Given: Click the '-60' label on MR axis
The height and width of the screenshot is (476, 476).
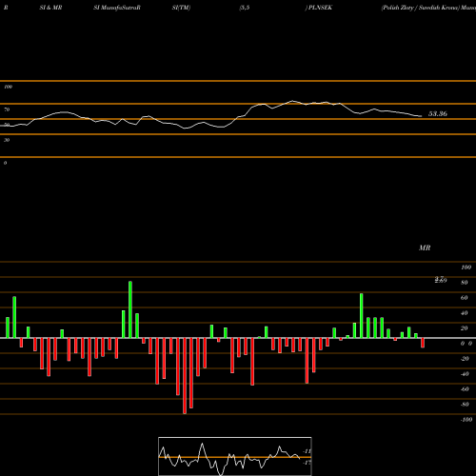Looking at the screenshot, I should coord(465,389).
